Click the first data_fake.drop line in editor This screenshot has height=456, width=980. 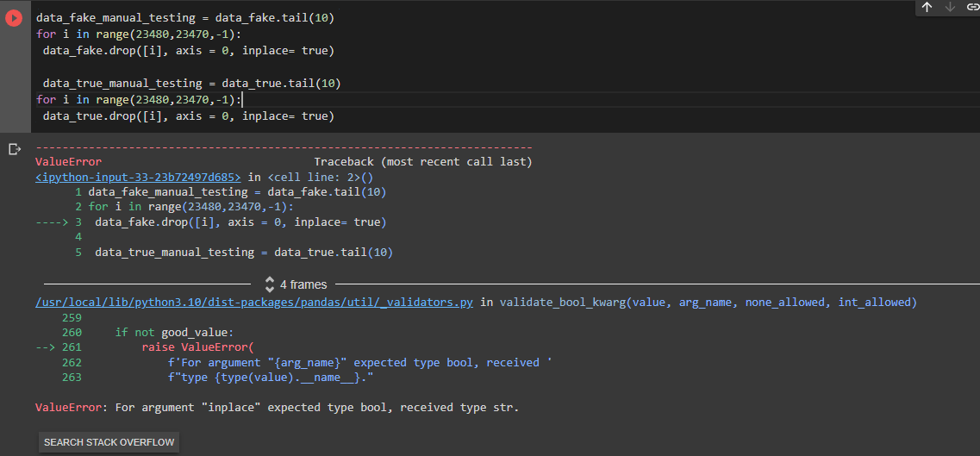(x=189, y=51)
